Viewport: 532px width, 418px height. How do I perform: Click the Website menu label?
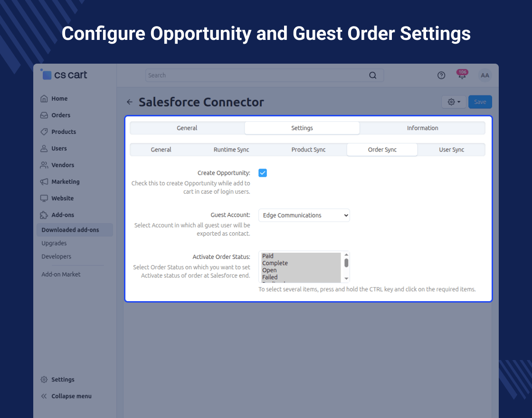pyautogui.click(x=62, y=199)
